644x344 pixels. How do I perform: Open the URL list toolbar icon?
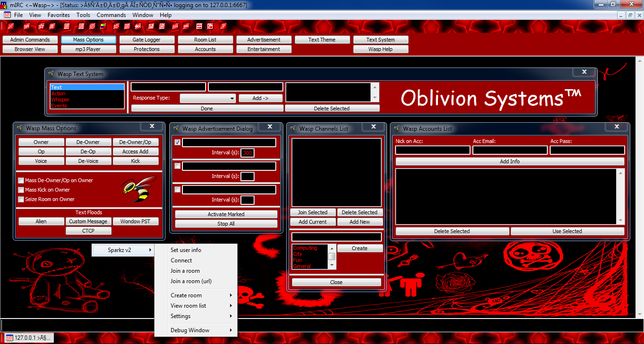[x=187, y=26]
